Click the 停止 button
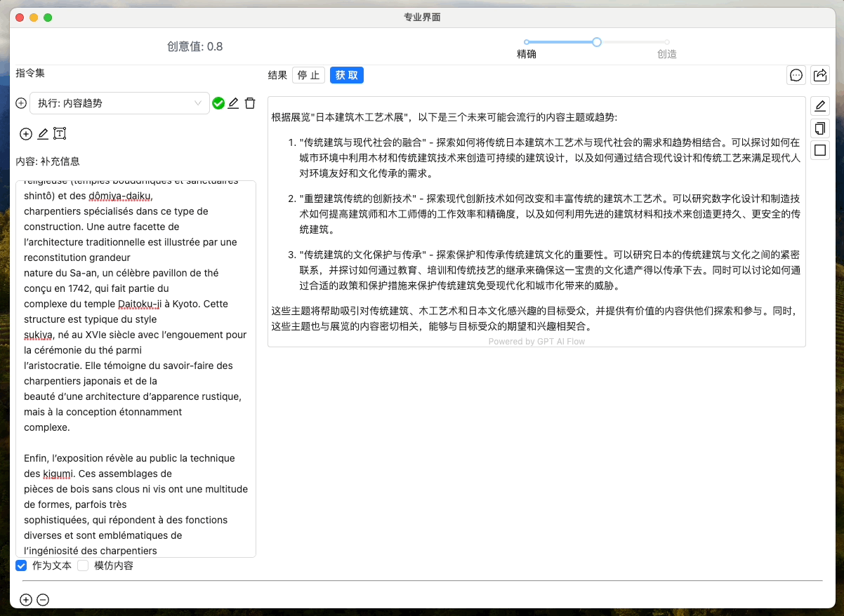Image resolution: width=844 pixels, height=616 pixels. pos(308,75)
